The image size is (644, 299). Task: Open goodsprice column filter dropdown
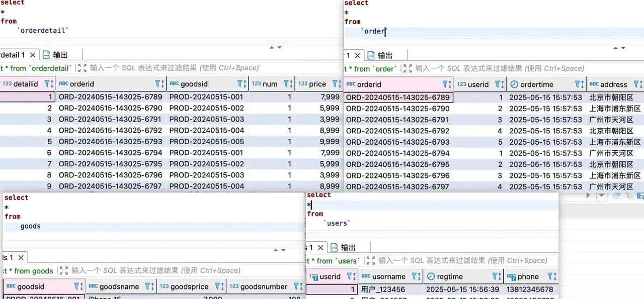click(218, 286)
